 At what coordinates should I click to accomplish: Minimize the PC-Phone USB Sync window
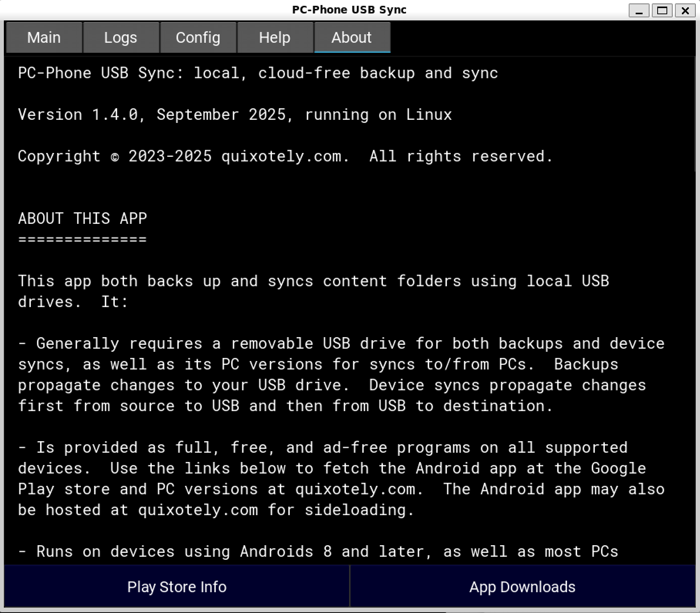pyautogui.click(x=639, y=10)
